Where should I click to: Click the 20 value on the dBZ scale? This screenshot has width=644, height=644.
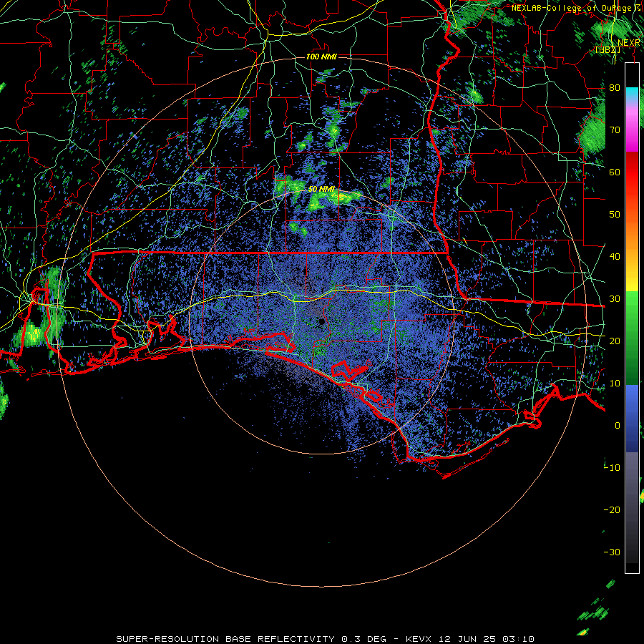(x=615, y=341)
